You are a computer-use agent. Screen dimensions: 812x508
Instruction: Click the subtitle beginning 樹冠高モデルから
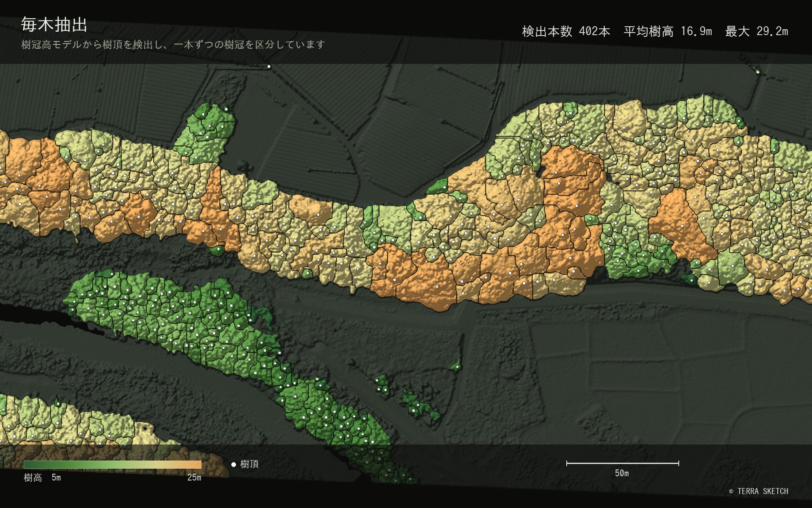pyautogui.click(x=173, y=44)
